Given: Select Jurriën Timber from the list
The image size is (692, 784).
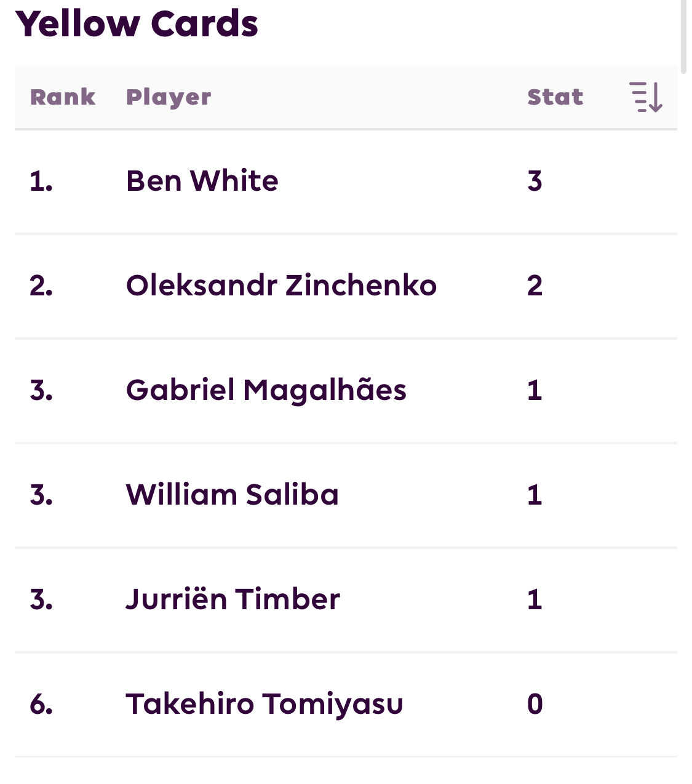Looking at the screenshot, I should (x=233, y=599).
